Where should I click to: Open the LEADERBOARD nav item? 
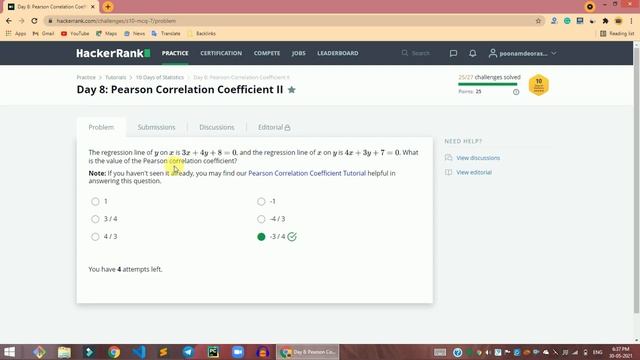[x=338, y=53]
